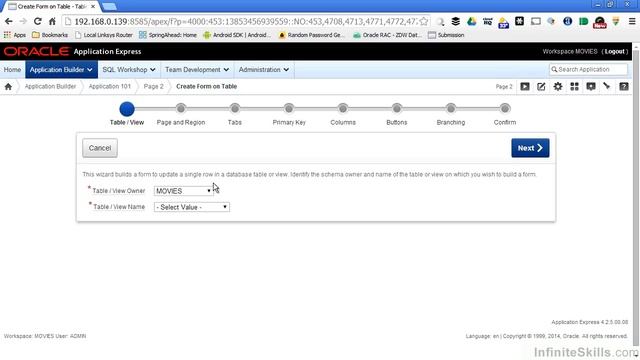Click the Columns wizard step
Screen dimensions: 640x360
[x=343, y=109]
